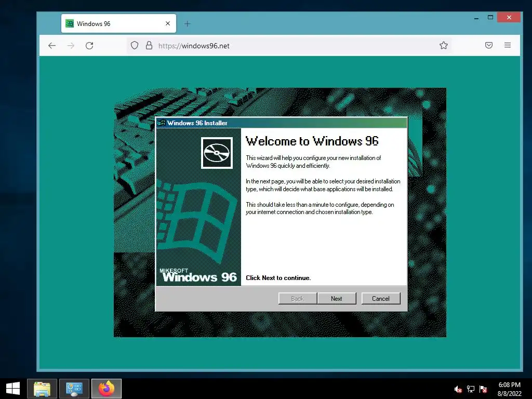Image resolution: width=532 pixels, height=399 pixels.
Task: Click the 'MIKESOFT Windows 96' logo text
Action: coord(198,275)
